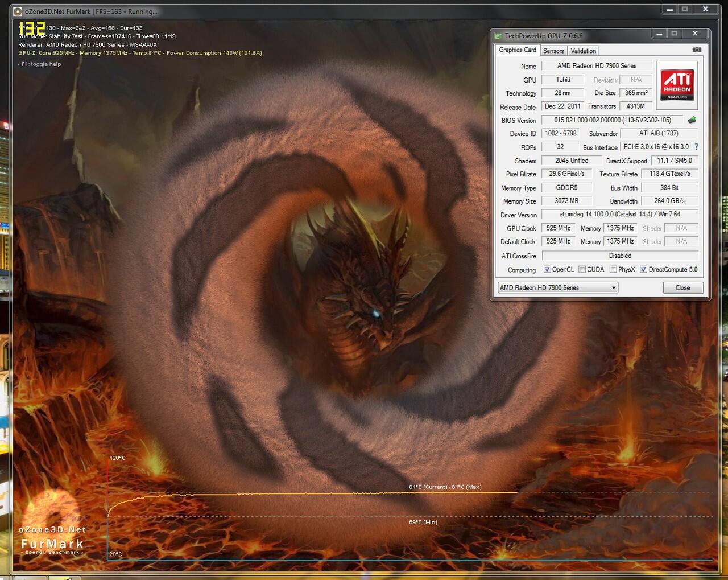
Task: Click the DirectX Support value 11.1 / SM5.0
Action: tap(675, 161)
